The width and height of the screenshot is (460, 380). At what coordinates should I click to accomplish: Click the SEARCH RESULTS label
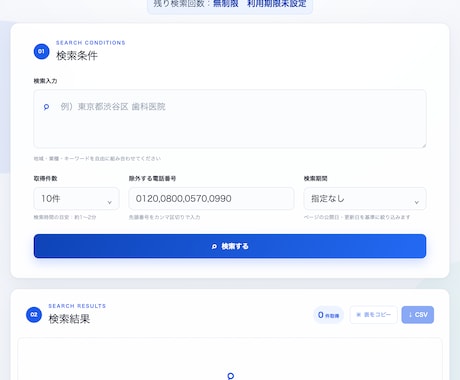77,306
